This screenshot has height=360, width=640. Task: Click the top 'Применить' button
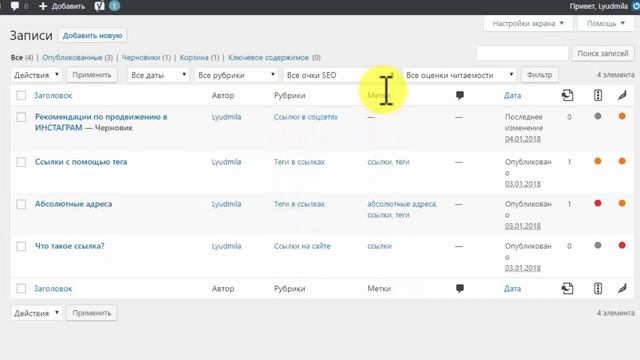[92, 75]
